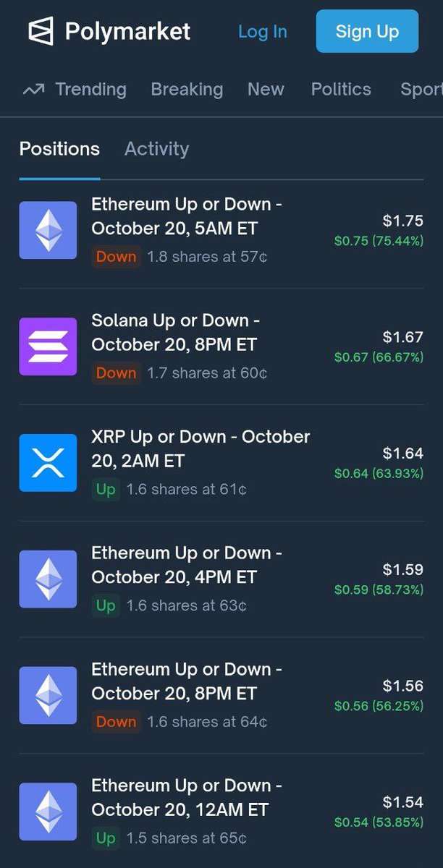
Task: Click the Solana icon for 8PM market
Action: [48, 346]
